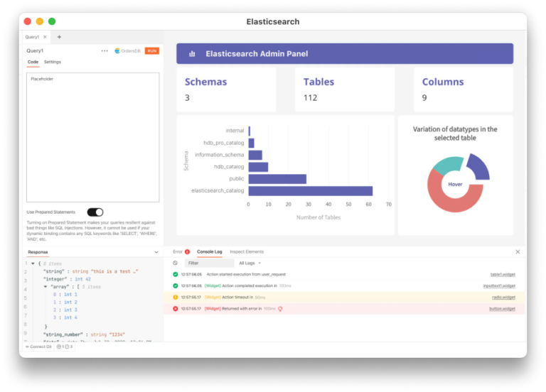
Task: Open the All Logs dropdown
Action: coord(250,263)
